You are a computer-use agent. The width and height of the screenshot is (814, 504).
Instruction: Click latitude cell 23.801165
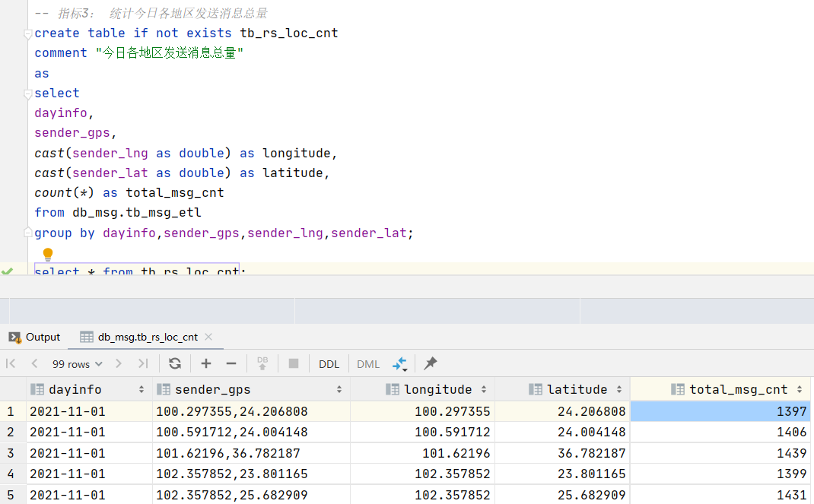coord(563,474)
